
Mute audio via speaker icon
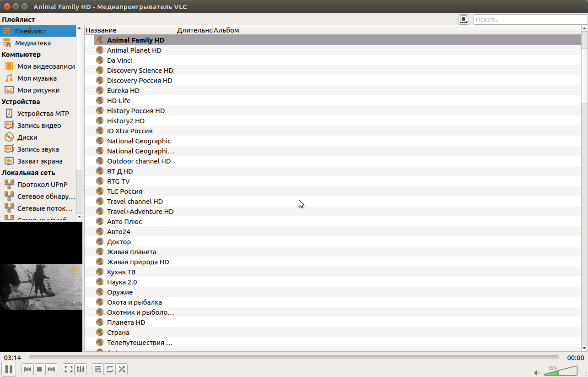point(537,372)
